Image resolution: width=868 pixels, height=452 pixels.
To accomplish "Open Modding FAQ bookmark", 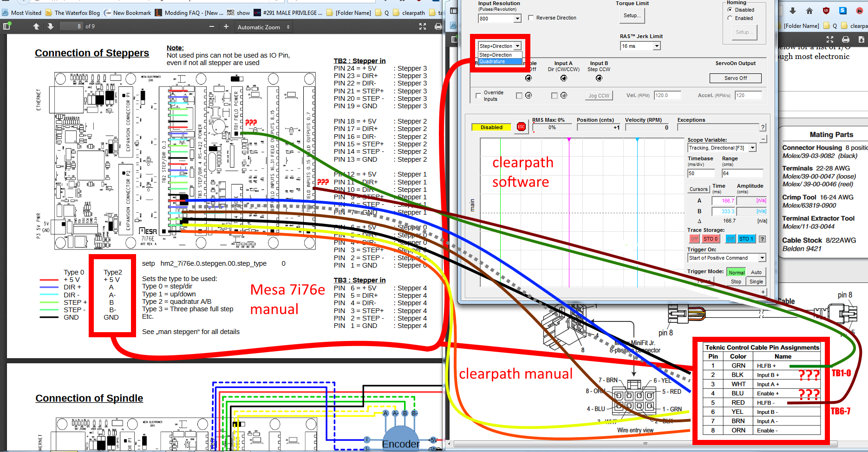I will click(x=189, y=13).
